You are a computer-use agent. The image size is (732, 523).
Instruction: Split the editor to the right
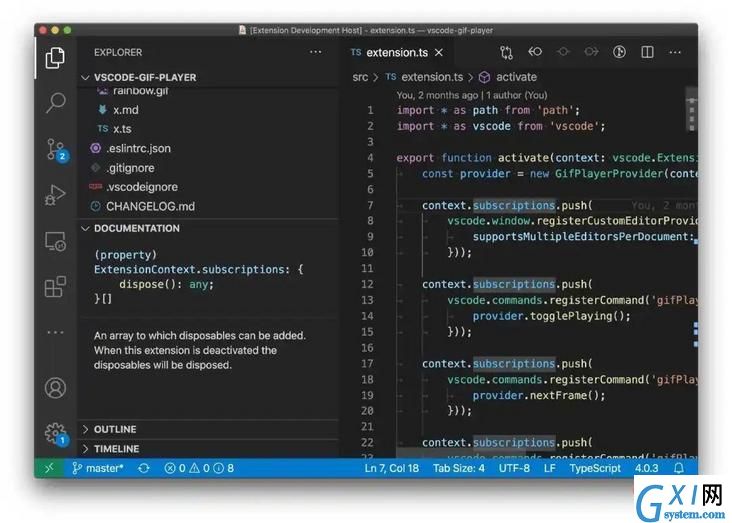(x=647, y=51)
